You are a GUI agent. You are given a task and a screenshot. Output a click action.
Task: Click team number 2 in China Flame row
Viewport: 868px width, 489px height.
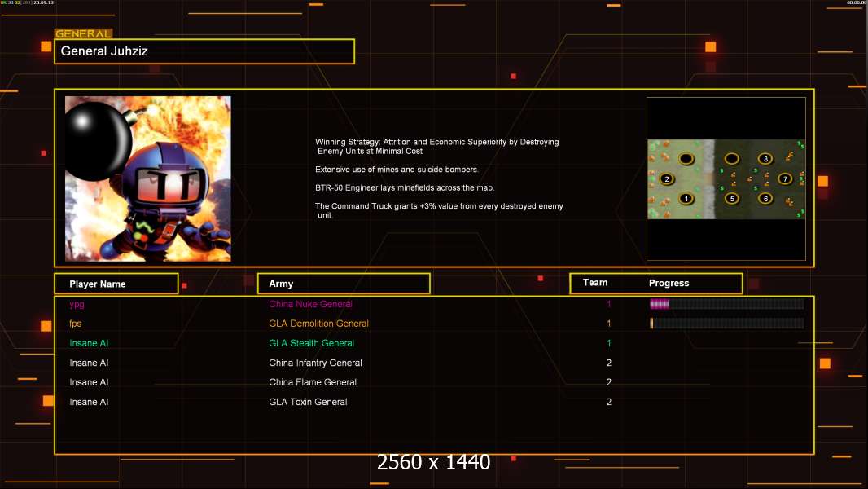point(609,382)
